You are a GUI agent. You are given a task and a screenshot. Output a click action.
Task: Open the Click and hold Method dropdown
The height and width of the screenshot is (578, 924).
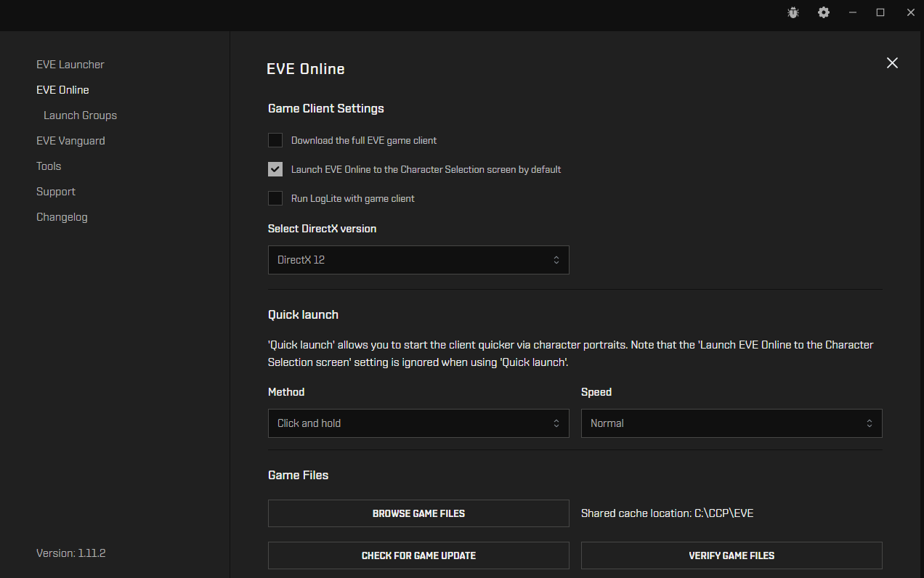coord(418,423)
